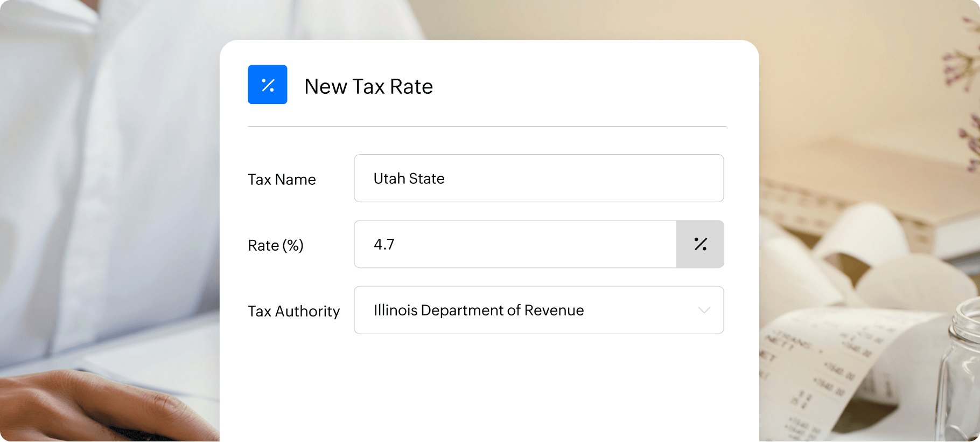This screenshot has height=442, width=980.
Task: Focus the Tax Name input field
Action: click(538, 178)
